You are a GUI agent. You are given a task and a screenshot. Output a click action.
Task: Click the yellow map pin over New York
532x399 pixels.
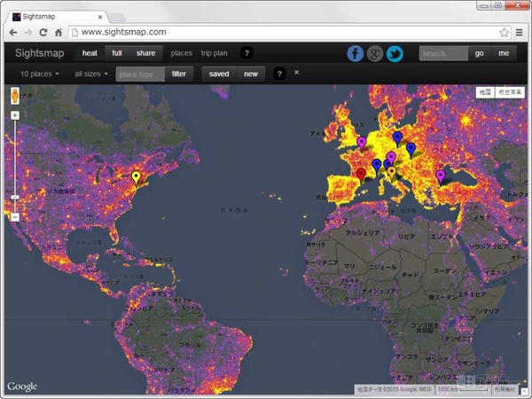click(136, 177)
